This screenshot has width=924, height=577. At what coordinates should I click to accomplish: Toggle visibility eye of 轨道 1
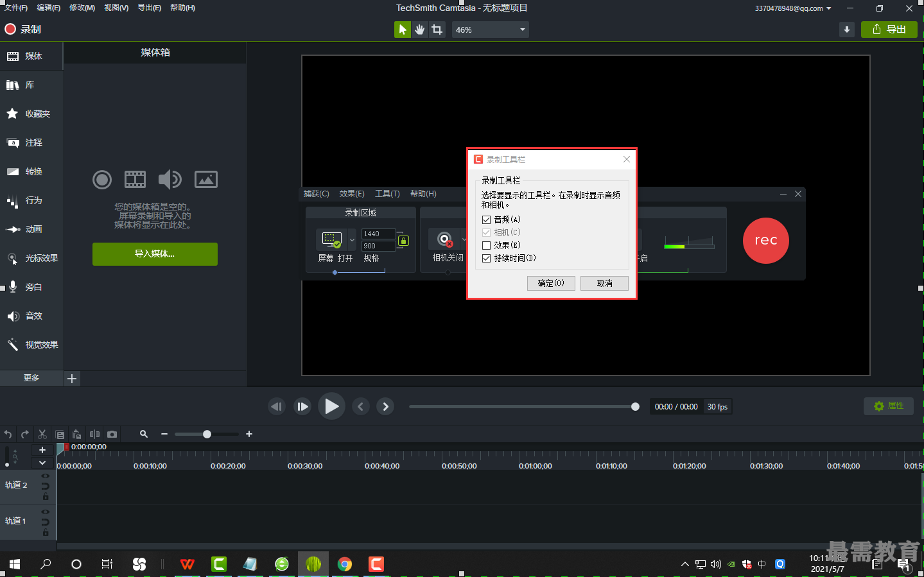point(46,512)
